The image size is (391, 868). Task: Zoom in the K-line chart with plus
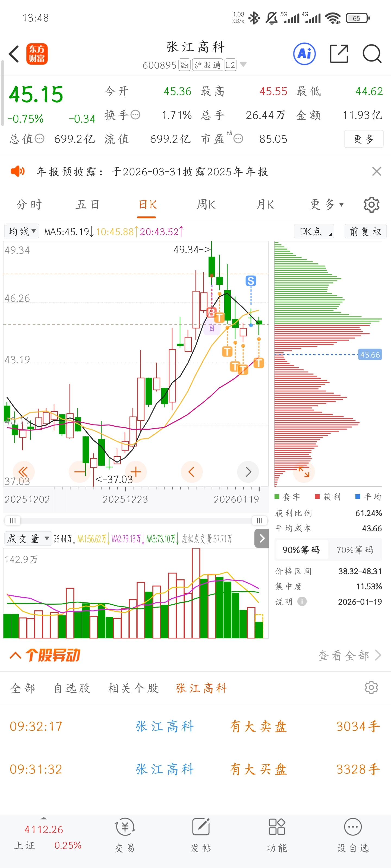135,471
